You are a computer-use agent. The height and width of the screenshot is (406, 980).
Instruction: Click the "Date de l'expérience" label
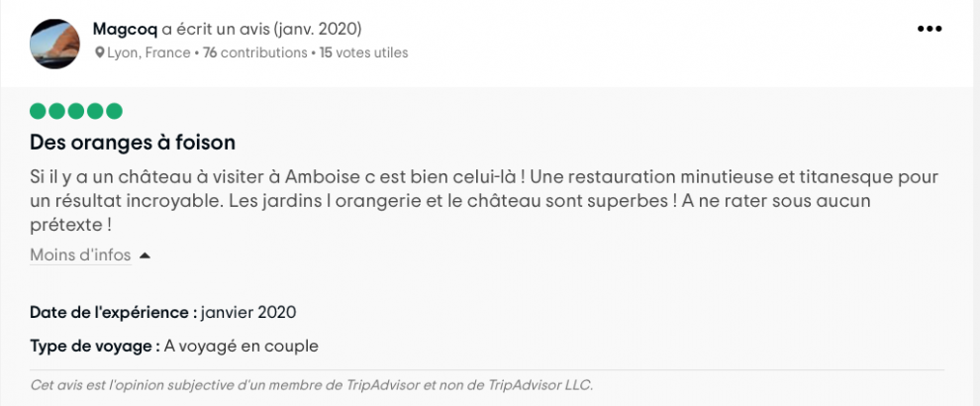[113, 312]
